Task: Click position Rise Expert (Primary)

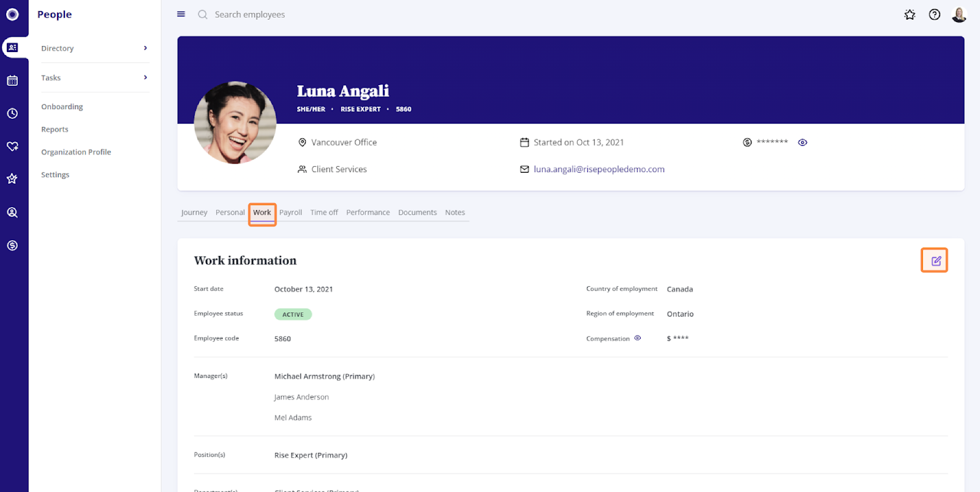Action: (311, 455)
